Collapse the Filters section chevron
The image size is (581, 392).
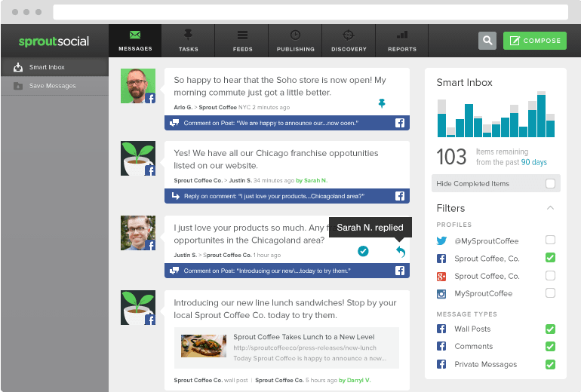(550, 207)
